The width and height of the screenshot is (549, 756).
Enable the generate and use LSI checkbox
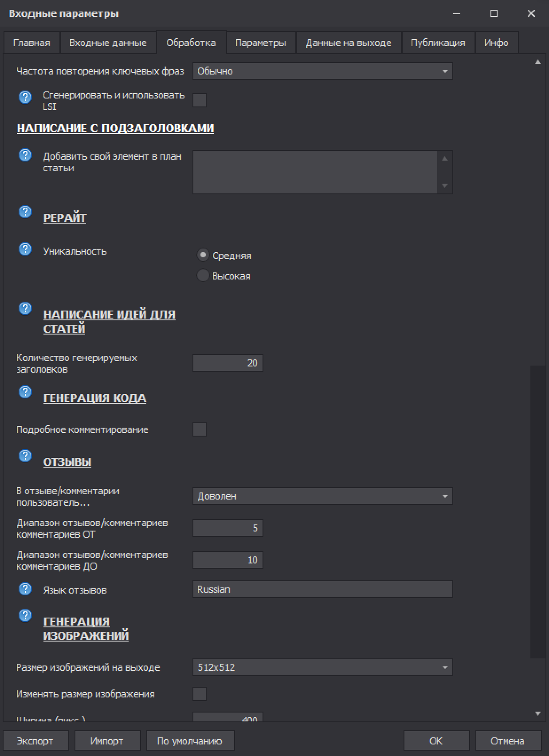coord(200,101)
